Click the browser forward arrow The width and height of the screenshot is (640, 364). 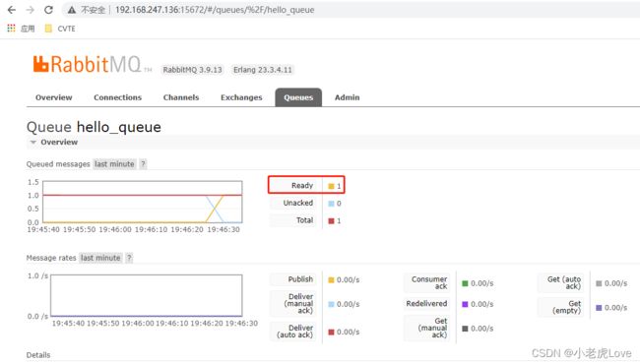30,10
